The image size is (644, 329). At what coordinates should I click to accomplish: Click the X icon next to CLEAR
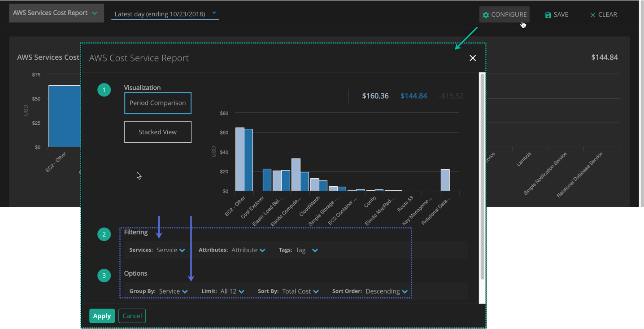click(592, 15)
